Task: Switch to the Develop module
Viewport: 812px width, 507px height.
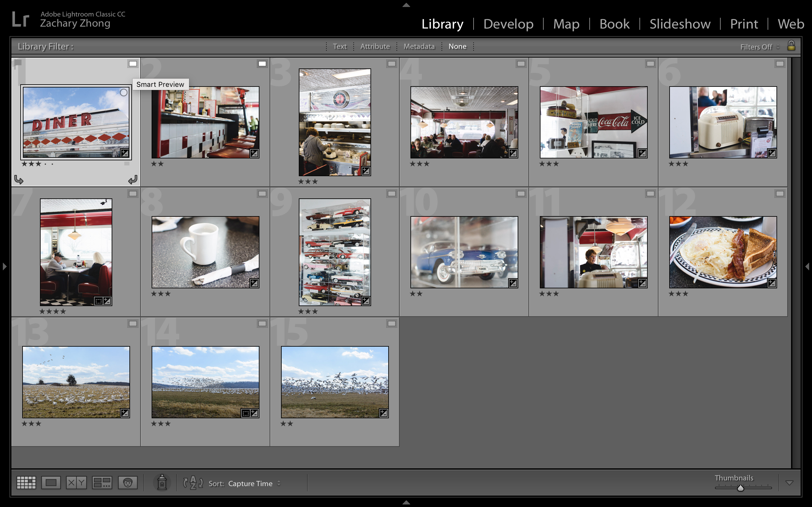Action: 508,24
